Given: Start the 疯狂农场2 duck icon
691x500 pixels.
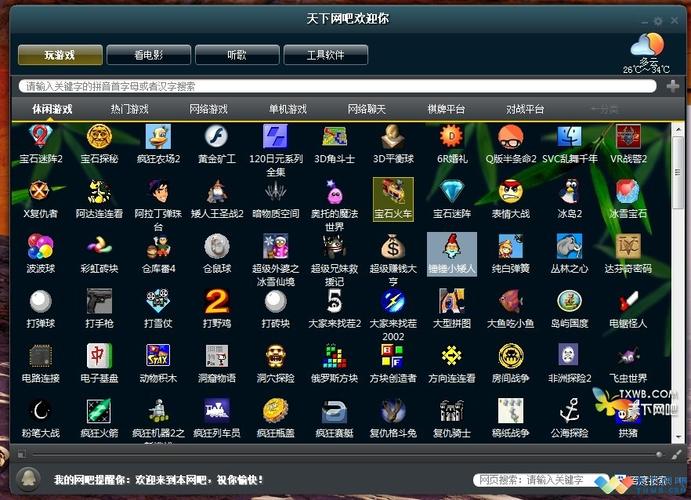Looking at the screenshot, I should pos(158,136).
